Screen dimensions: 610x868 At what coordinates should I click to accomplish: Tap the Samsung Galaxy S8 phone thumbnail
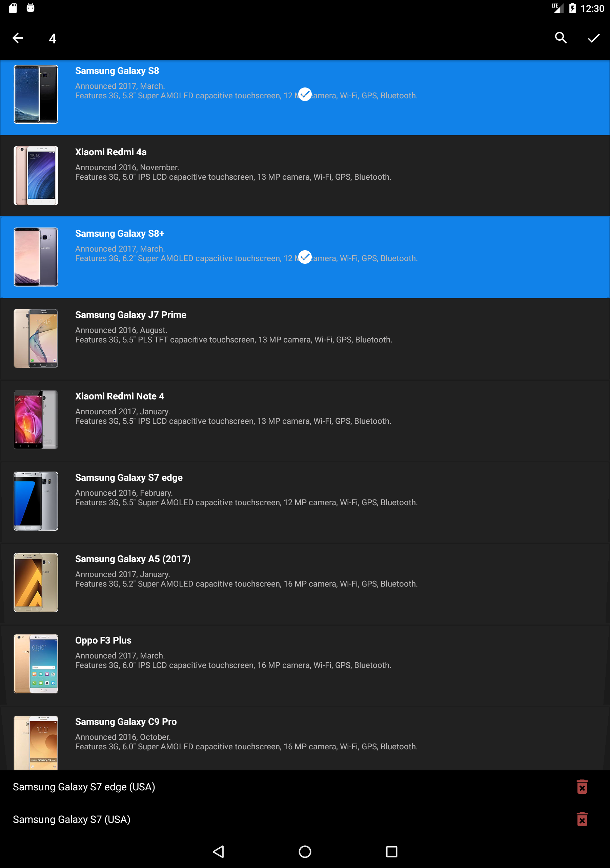tap(36, 94)
